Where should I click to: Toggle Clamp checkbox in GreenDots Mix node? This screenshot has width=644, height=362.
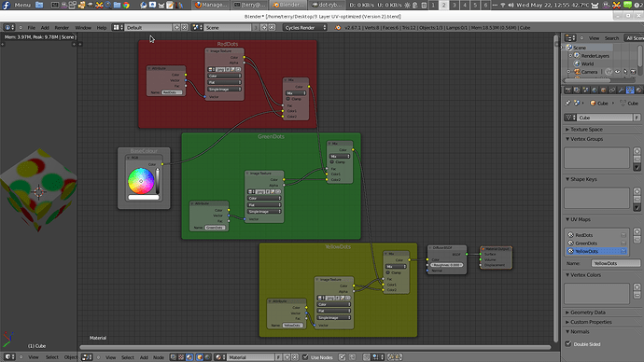[x=332, y=162]
